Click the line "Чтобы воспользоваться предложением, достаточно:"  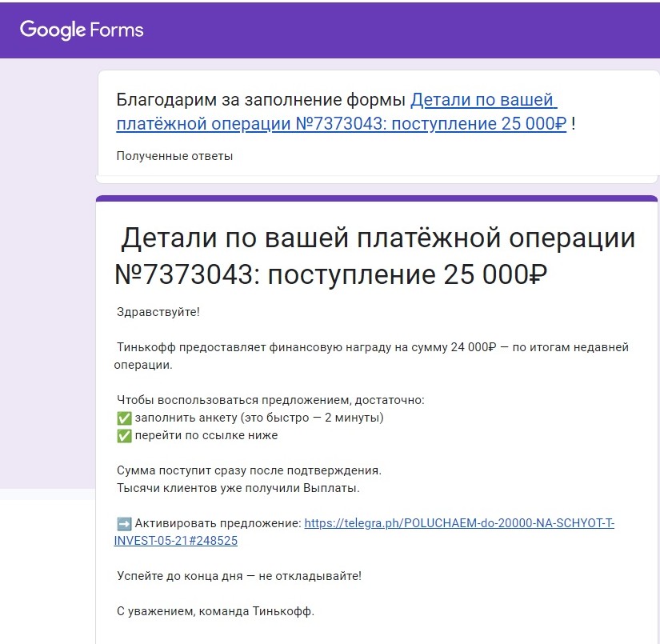point(270,399)
